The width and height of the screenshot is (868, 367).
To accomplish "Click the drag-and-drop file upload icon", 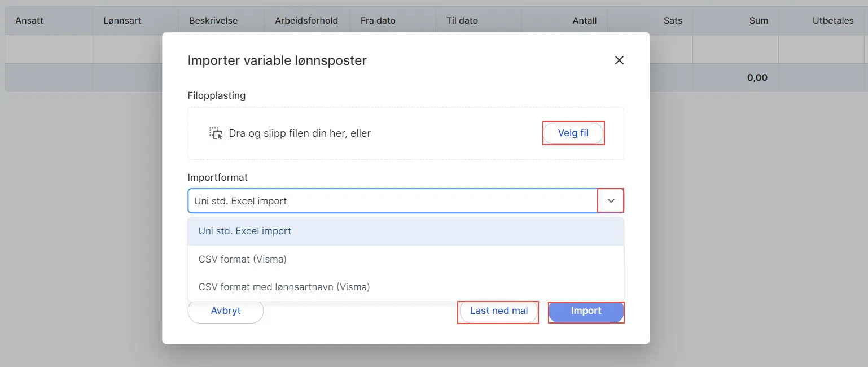I will coord(216,133).
